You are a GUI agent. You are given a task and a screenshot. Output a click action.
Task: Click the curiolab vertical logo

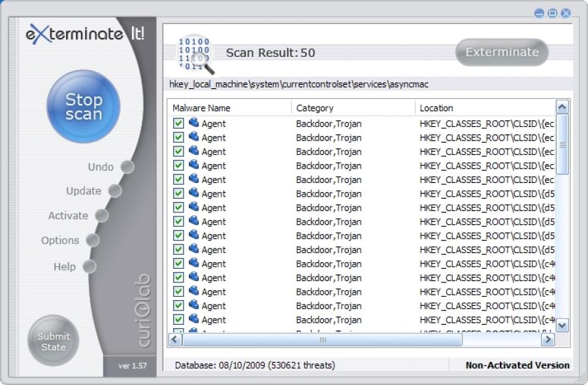point(144,310)
